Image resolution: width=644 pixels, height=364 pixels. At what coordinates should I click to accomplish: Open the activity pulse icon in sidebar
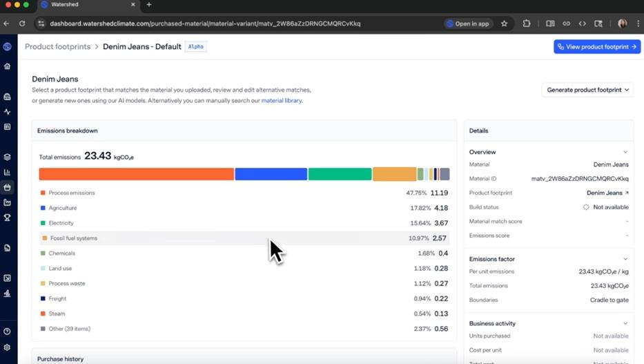click(8, 112)
